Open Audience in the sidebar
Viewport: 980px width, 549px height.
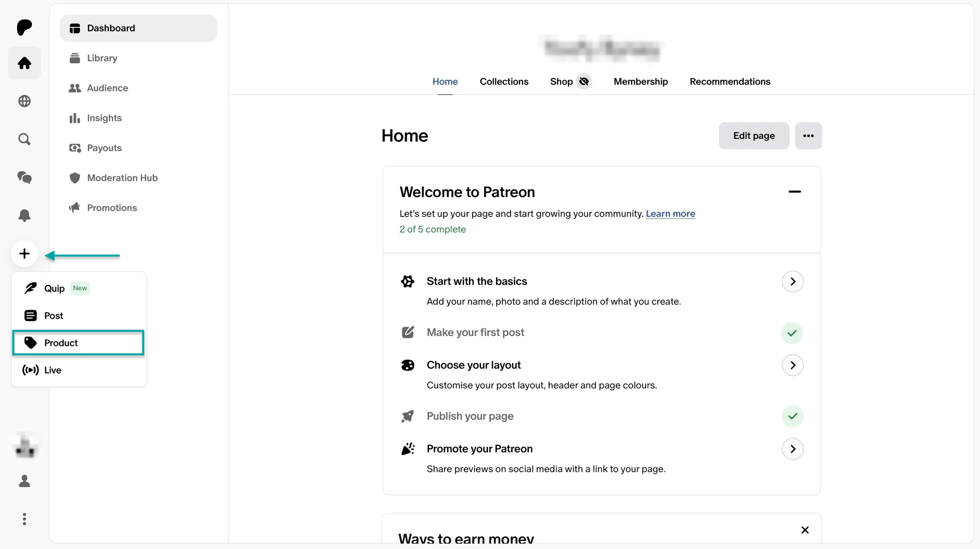coord(138,88)
